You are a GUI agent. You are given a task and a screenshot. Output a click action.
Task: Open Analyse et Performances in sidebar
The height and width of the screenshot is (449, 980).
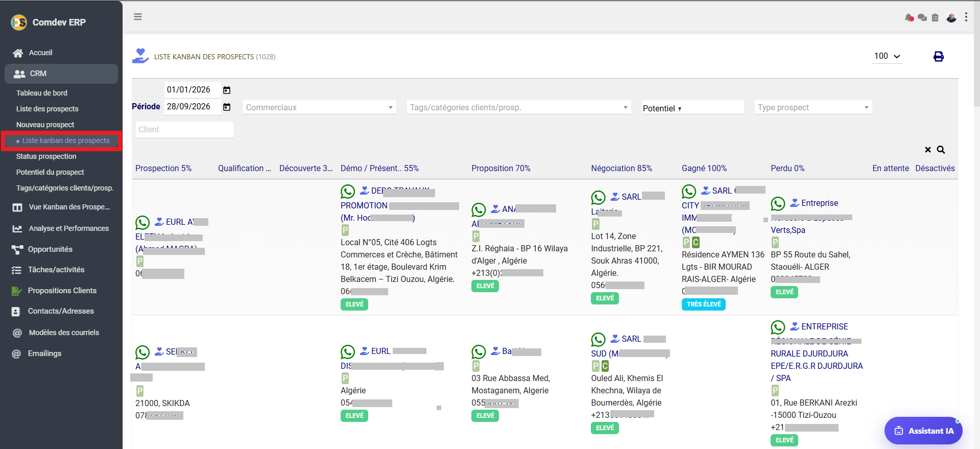coord(69,228)
